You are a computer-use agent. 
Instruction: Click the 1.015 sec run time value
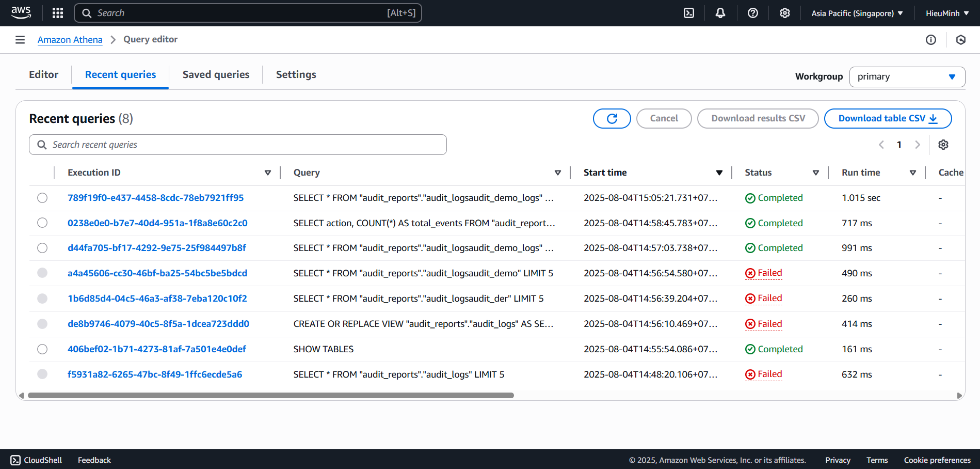861,198
